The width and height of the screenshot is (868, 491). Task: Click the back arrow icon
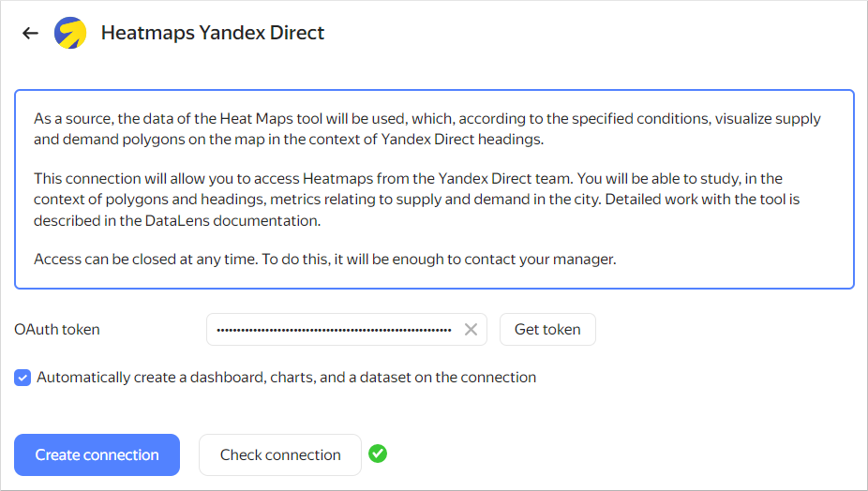tap(30, 33)
